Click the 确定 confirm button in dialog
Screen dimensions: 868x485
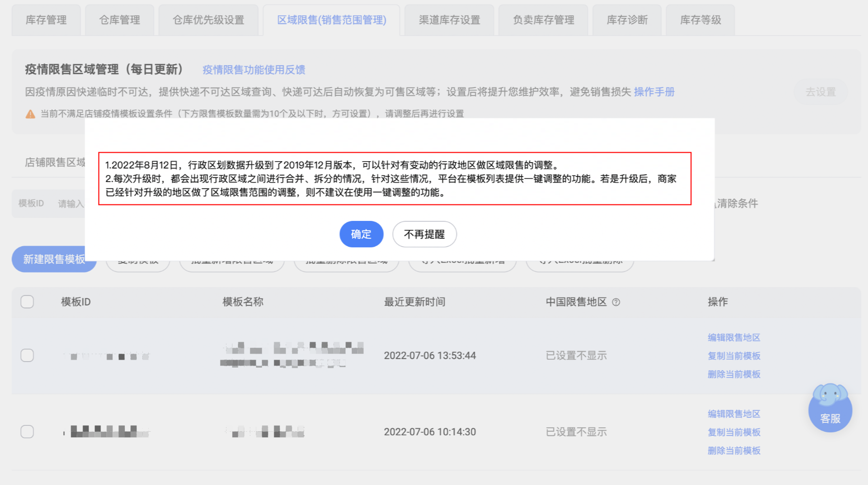[361, 234]
